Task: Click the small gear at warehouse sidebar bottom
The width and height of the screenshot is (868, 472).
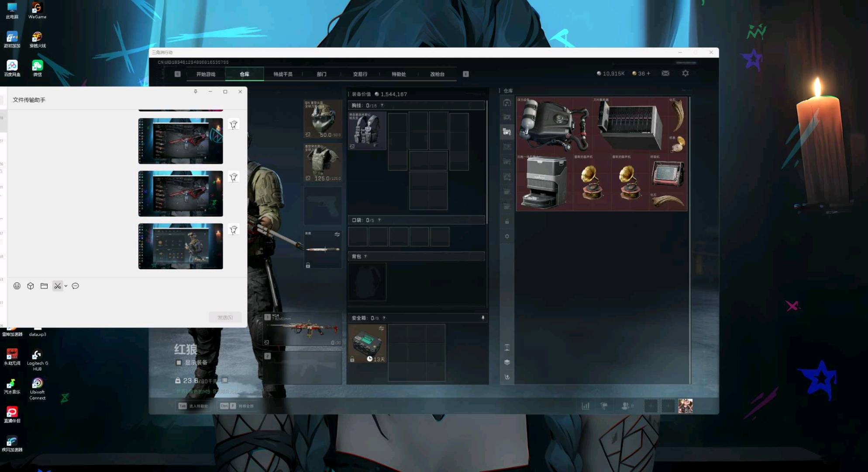Action: click(507, 236)
